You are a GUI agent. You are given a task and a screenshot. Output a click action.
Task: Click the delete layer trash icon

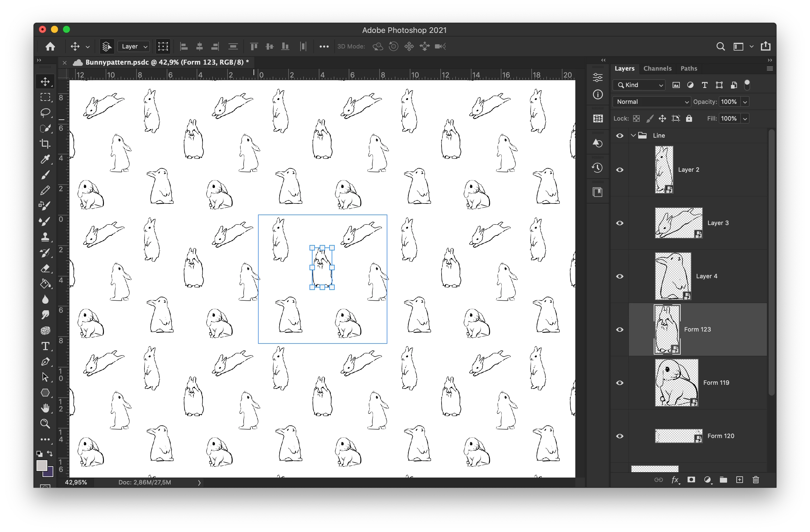[756, 480]
